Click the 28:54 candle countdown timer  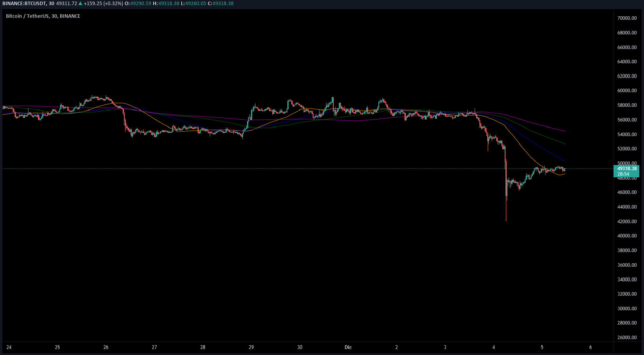(x=623, y=174)
